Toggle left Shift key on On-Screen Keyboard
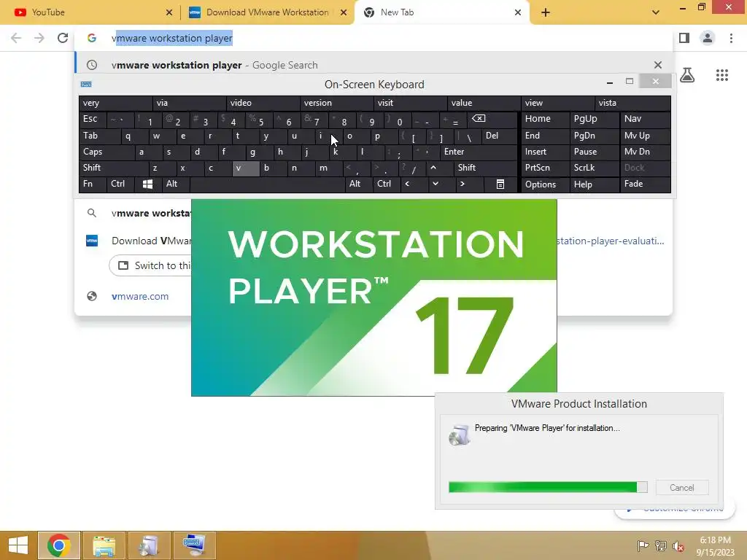This screenshot has height=560, width=747. tap(113, 168)
